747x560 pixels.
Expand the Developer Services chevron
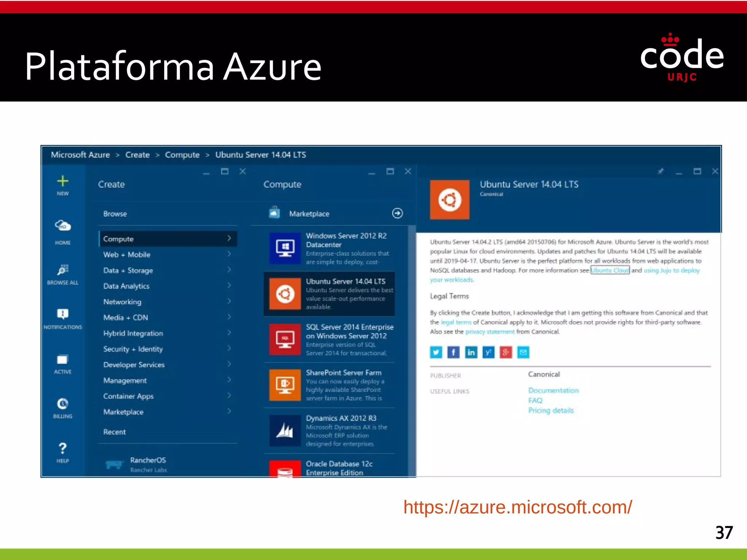229,364
